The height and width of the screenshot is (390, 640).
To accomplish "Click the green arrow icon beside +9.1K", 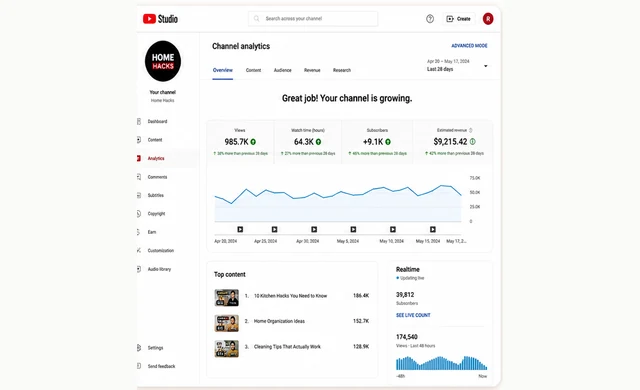I will [388, 142].
